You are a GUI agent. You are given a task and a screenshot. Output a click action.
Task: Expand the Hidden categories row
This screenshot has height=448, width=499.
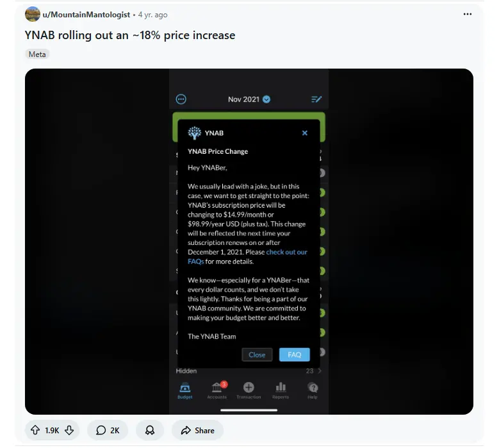(x=249, y=371)
